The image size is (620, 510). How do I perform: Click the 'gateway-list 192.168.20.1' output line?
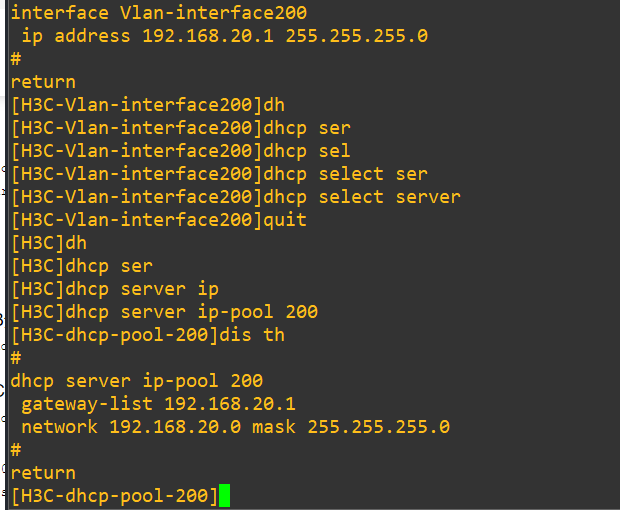(158, 404)
